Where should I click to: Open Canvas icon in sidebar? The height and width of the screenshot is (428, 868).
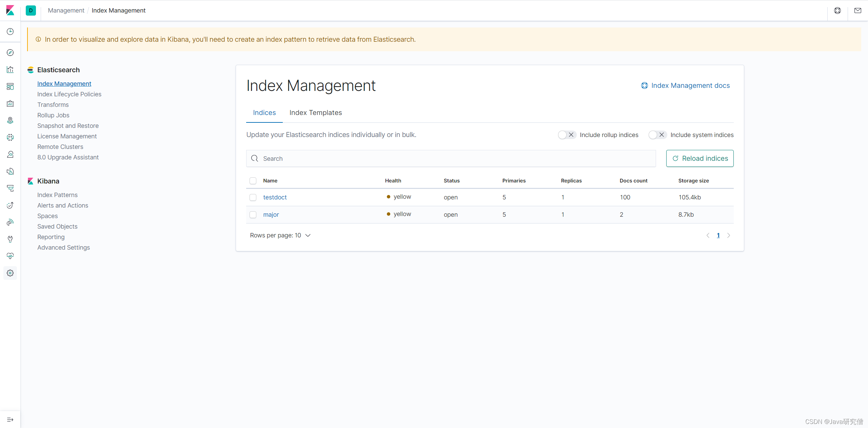10,103
